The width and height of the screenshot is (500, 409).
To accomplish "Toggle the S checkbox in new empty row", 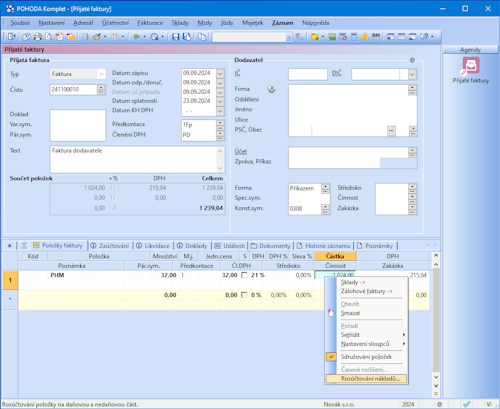I will pos(244,295).
